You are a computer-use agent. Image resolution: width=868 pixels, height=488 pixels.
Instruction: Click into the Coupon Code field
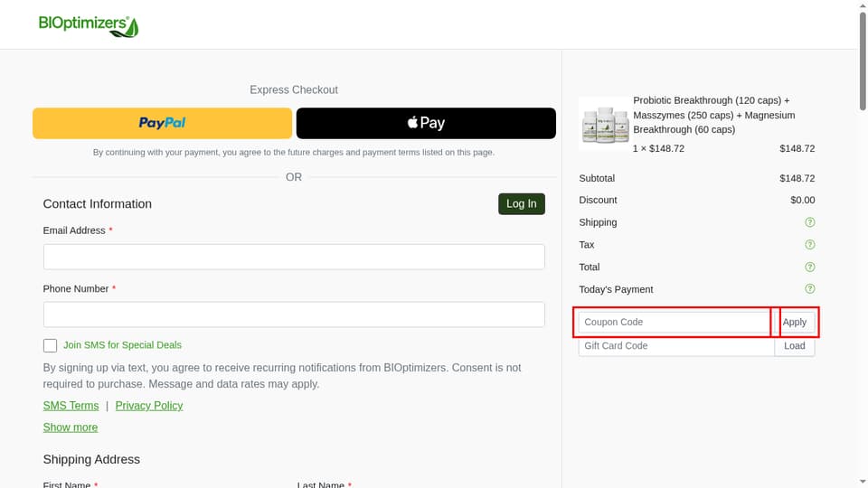pos(675,322)
